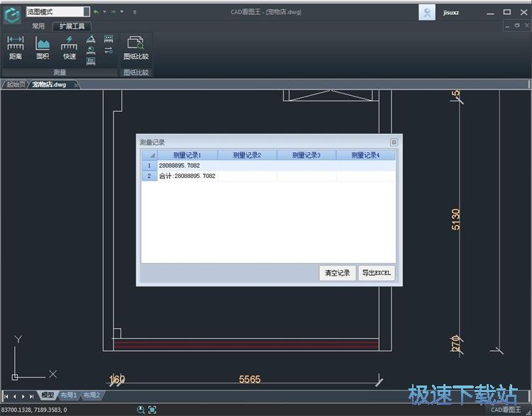Switch to the 常用 ribbon tab
This screenshot has height=416, width=532.
38,26
